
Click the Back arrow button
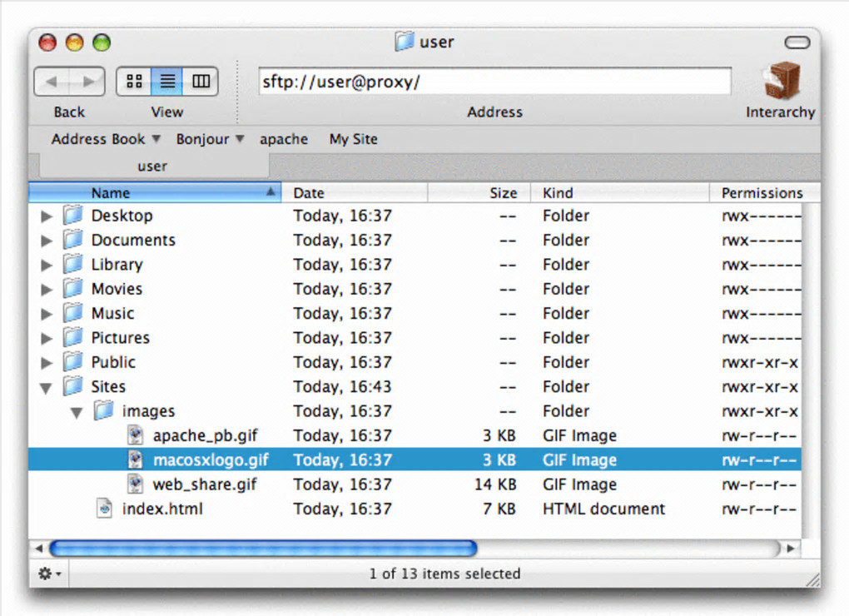52,82
